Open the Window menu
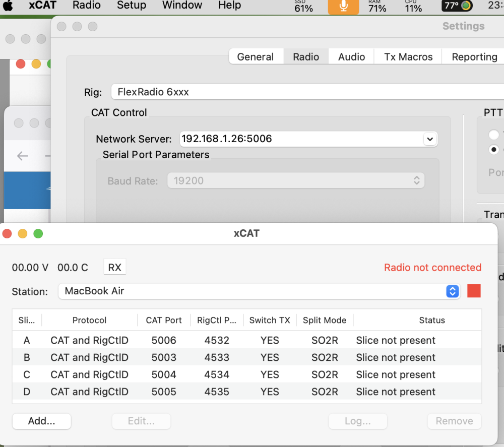The image size is (504, 447). (182, 5)
